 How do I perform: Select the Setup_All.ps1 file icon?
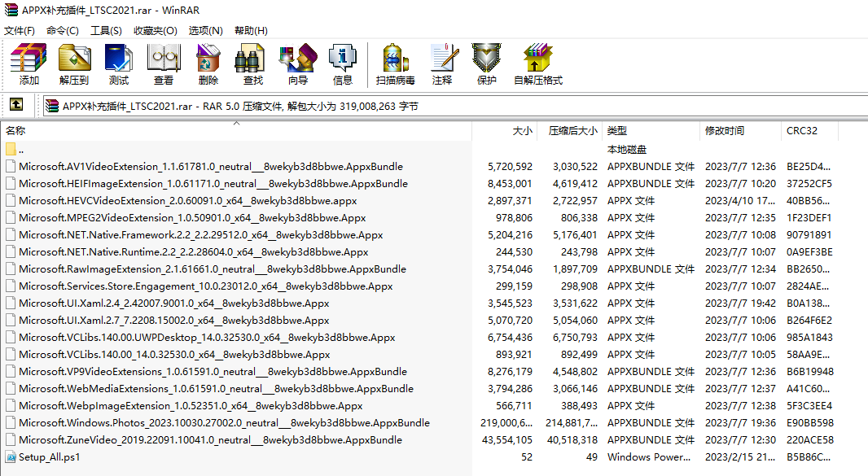[x=11, y=457]
